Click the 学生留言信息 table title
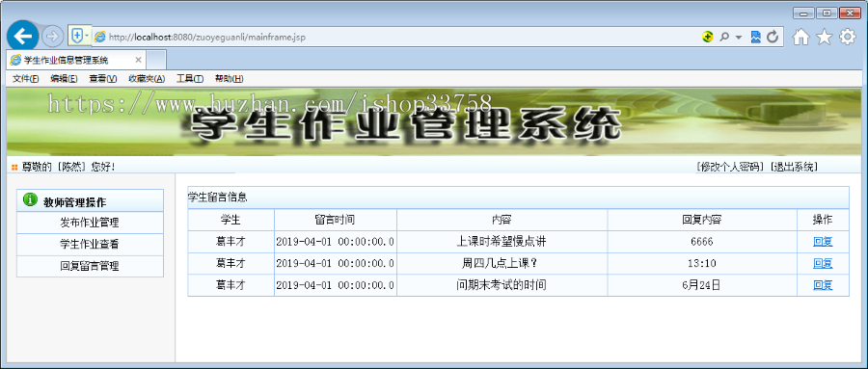This screenshot has height=369, width=868. click(218, 197)
